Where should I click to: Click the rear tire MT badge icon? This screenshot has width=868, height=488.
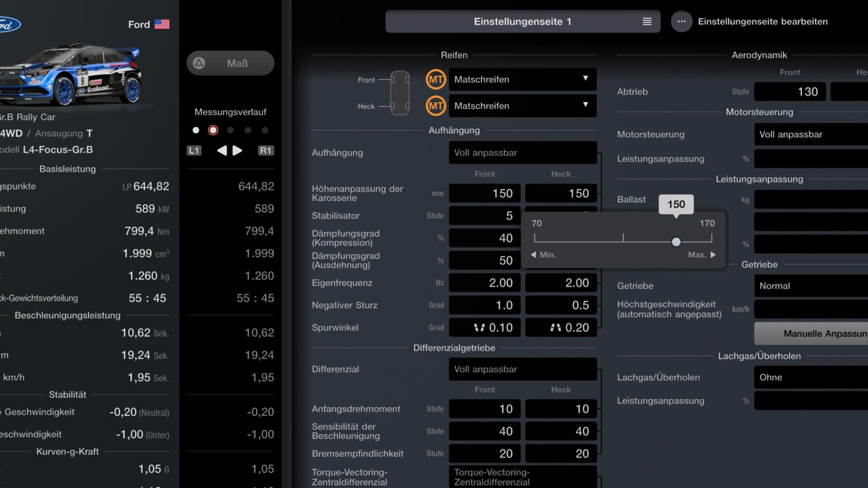(435, 106)
